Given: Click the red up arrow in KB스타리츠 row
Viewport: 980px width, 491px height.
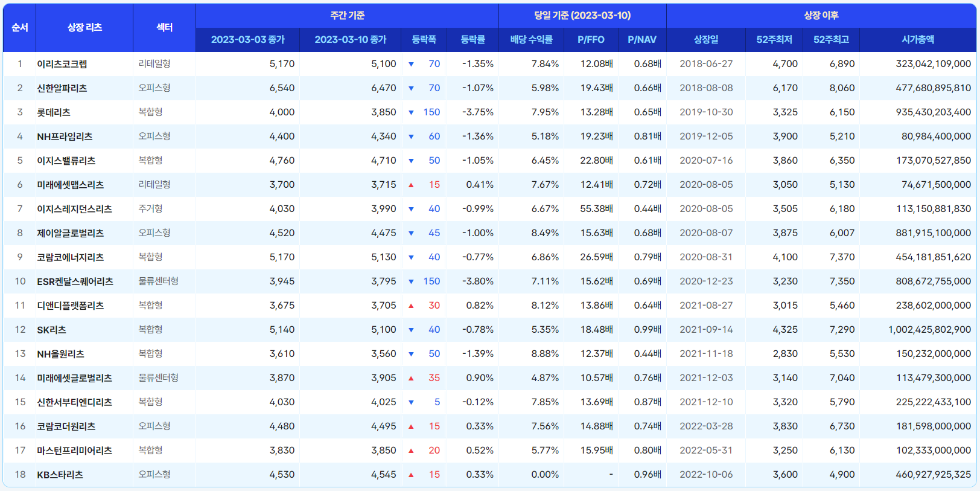Looking at the screenshot, I should click(x=411, y=475).
